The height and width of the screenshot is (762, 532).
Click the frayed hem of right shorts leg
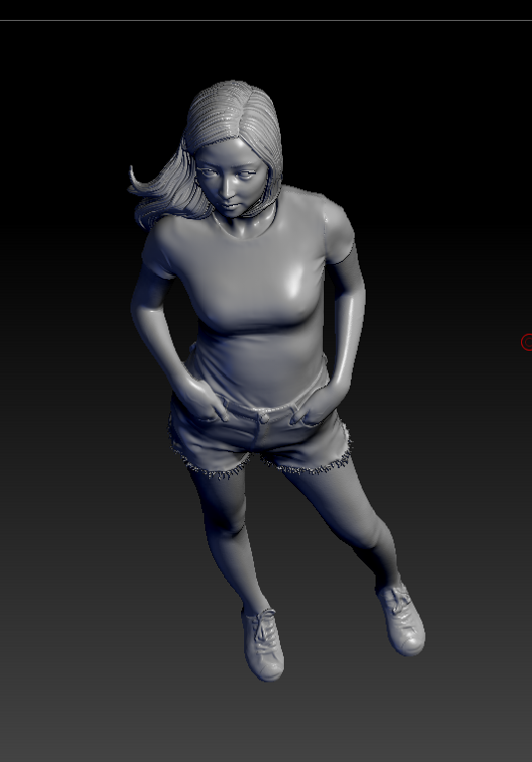pos(214,467)
